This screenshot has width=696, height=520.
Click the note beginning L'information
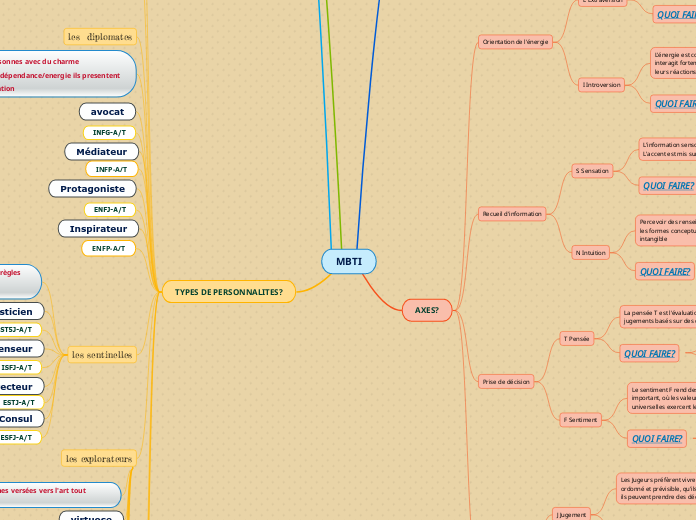668,149
